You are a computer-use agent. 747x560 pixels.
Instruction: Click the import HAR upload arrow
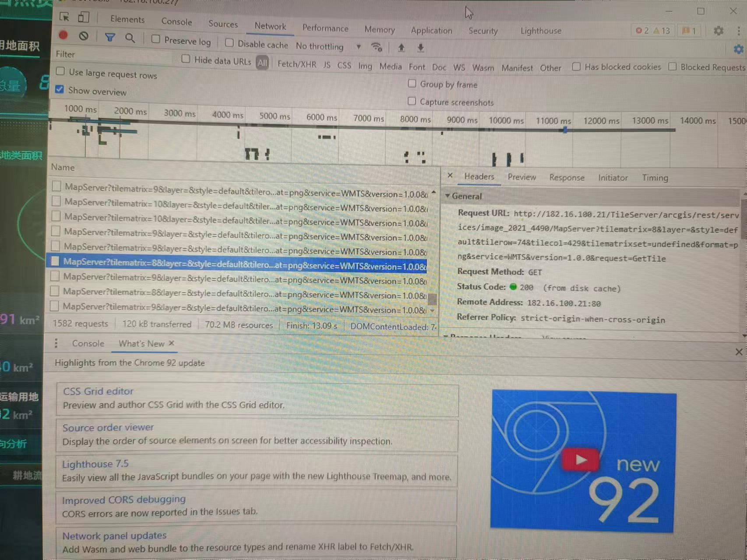(401, 48)
